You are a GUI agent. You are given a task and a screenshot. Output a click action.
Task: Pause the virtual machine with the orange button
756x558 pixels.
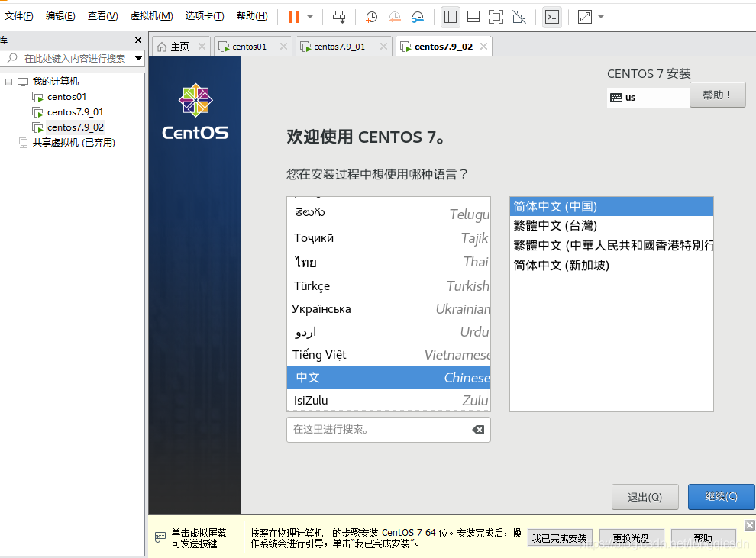[294, 17]
